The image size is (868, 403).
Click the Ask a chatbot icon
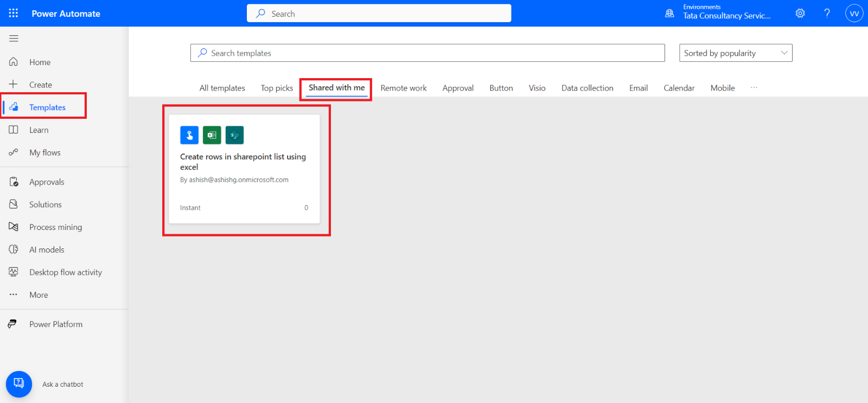[x=19, y=384]
